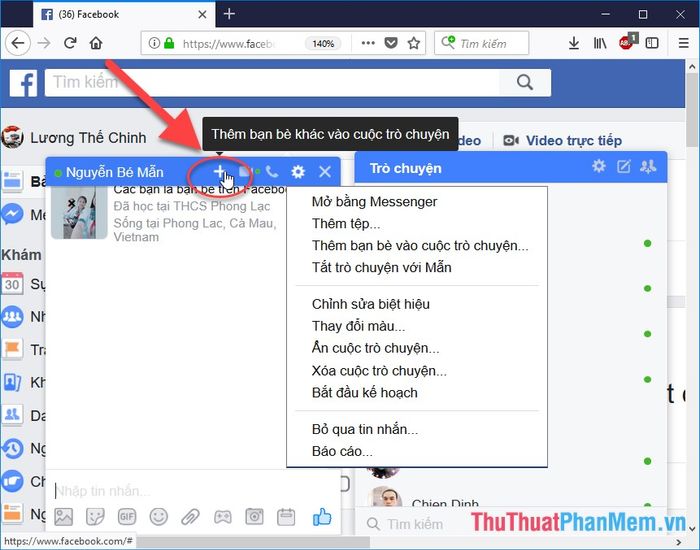The image size is (700, 550).
Task: Open Trò chuyện panel settings gear
Action: (599, 167)
